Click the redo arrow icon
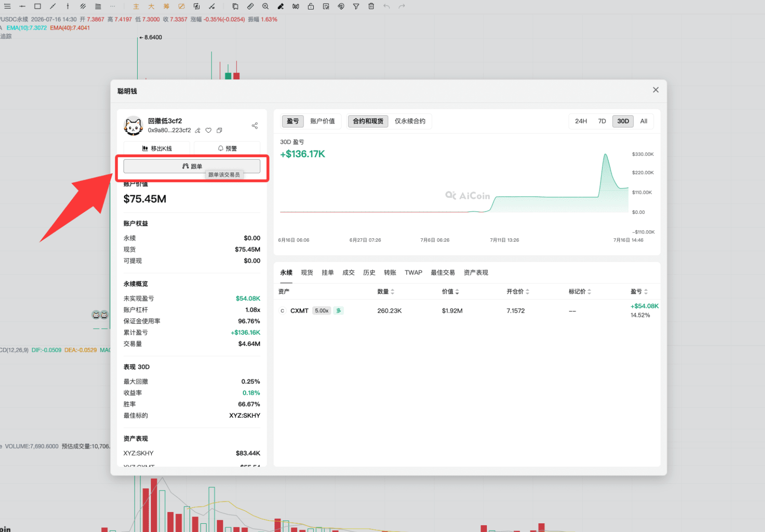 pos(402,6)
